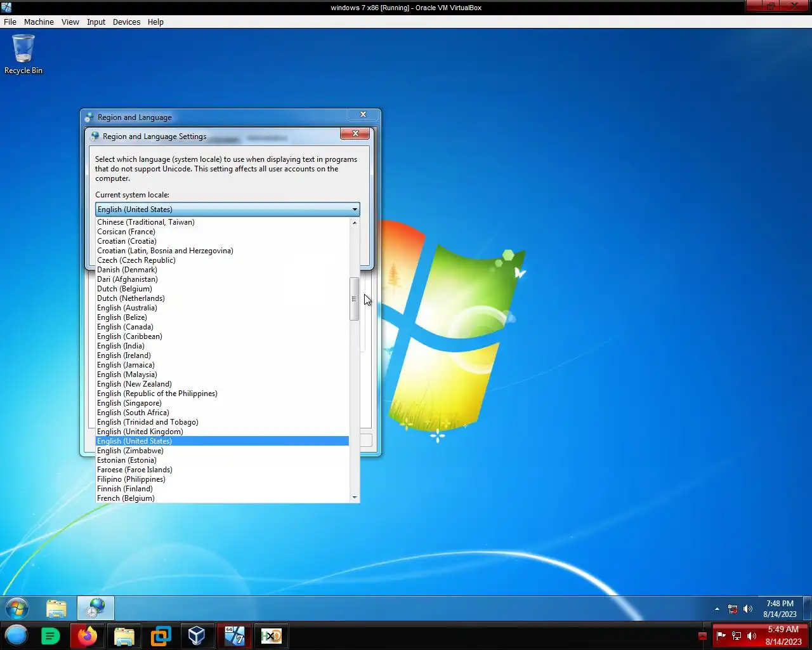Pick Czech (Czech Republic) locale

[x=222, y=260]
